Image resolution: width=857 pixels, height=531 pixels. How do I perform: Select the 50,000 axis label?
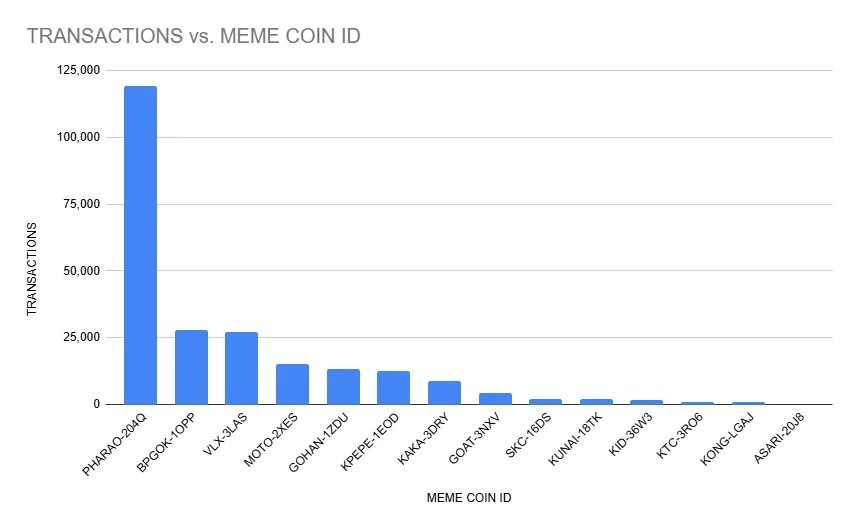click(x=81, y=270)
